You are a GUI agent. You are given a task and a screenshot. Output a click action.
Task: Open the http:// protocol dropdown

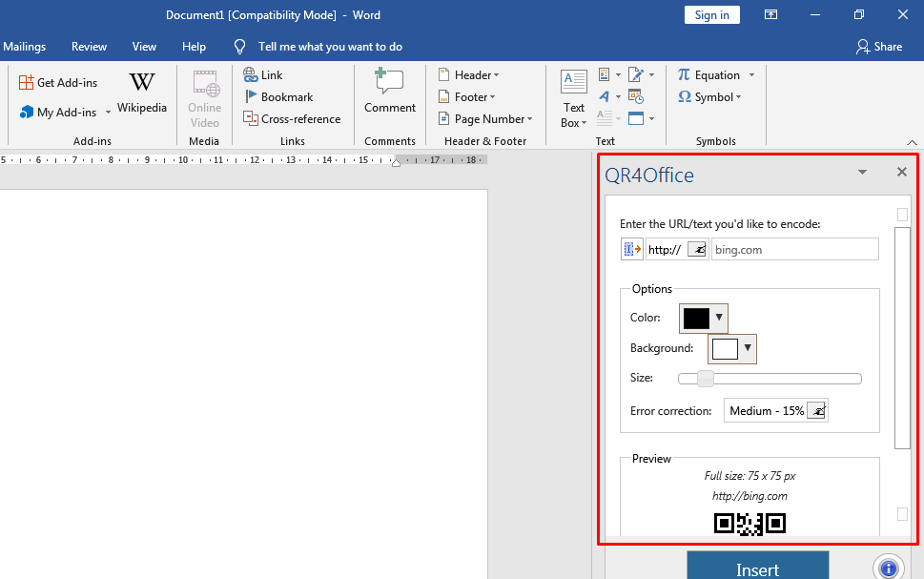click(x=698, y=249)
